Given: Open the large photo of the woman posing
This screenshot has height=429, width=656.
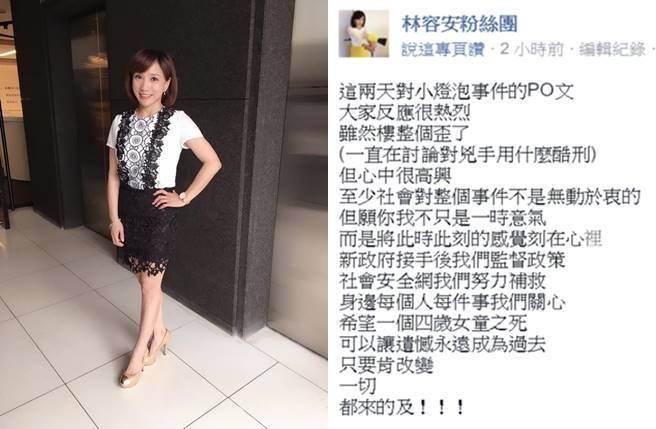Looking at the screenshot, I should click(x=164, y=214).
